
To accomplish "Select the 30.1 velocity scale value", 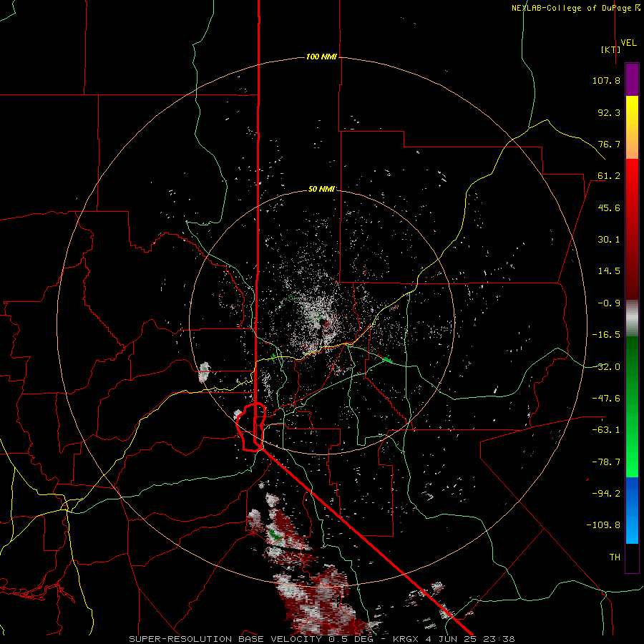I will click(609, 240).
